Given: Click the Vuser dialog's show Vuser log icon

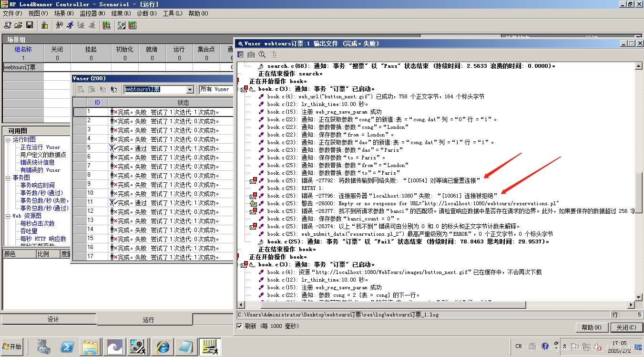Looking at the screenshot, I should pyautogui.click(x=81, y=89).
